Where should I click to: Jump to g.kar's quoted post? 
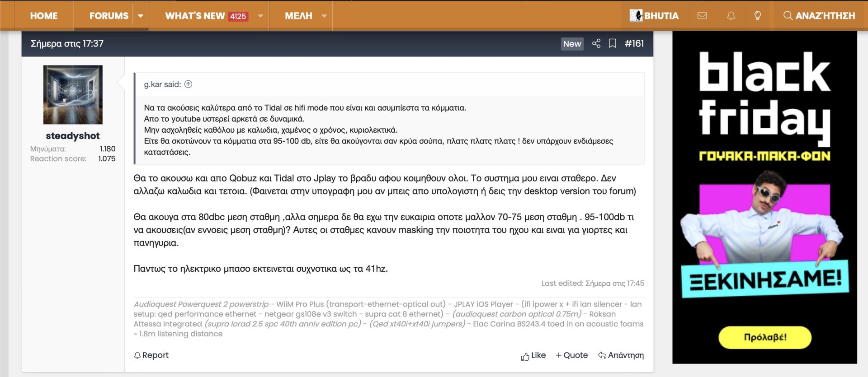[x=189, y=84]
